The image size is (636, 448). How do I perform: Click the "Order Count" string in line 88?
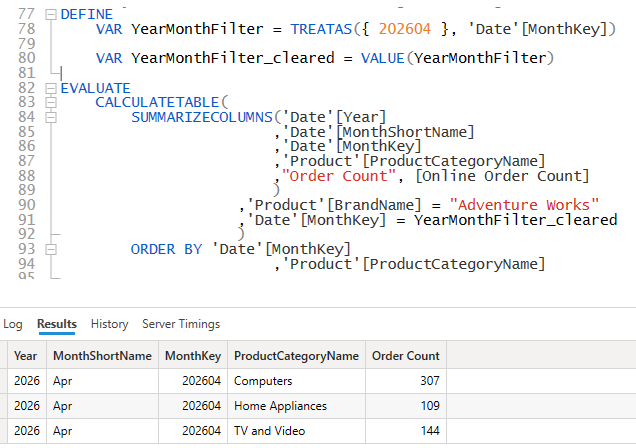[x=339, y=176]
